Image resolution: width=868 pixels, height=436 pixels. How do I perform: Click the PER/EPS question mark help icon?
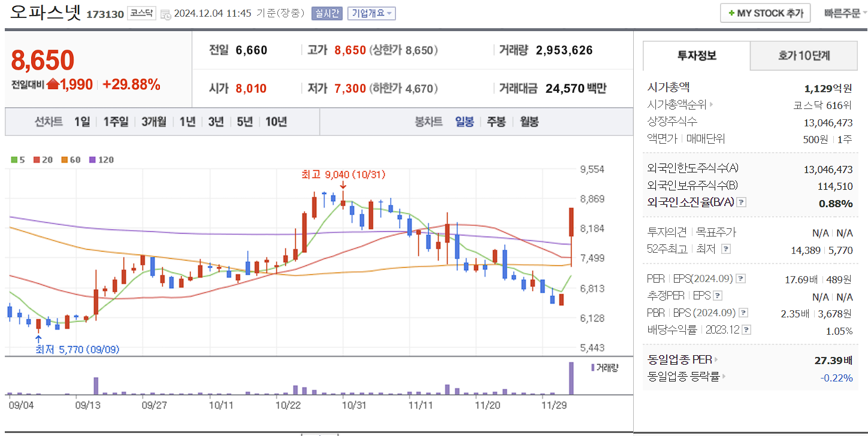pyautogui.click(x=740, y=278)
